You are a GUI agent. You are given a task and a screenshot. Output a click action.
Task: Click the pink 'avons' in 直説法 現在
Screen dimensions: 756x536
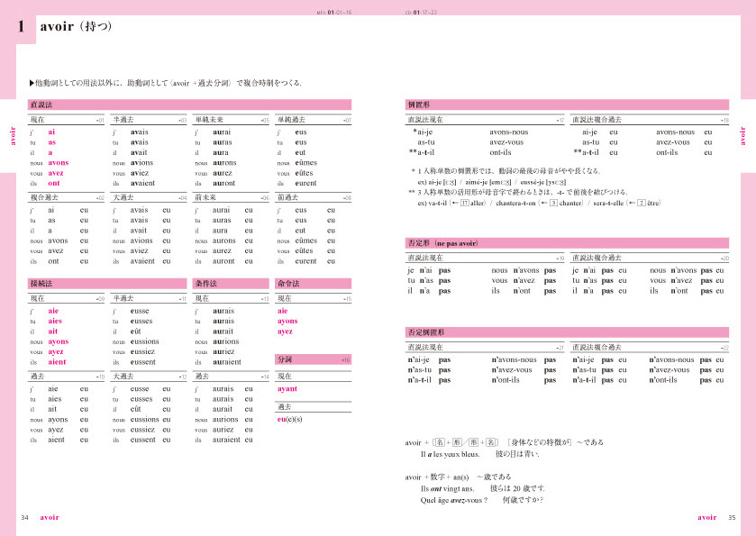pyautogui.click(x=59, y=163)
